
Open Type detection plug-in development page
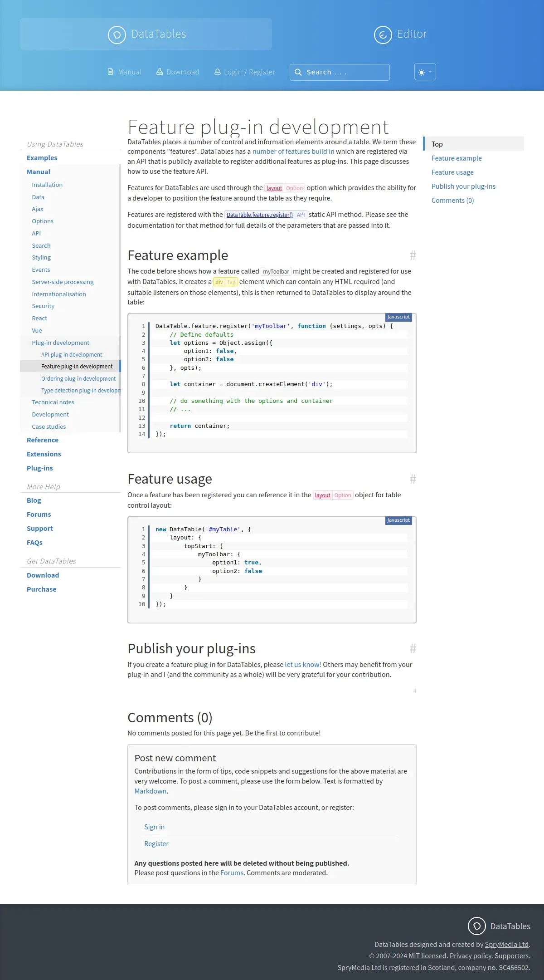click(x=81, y=391)
